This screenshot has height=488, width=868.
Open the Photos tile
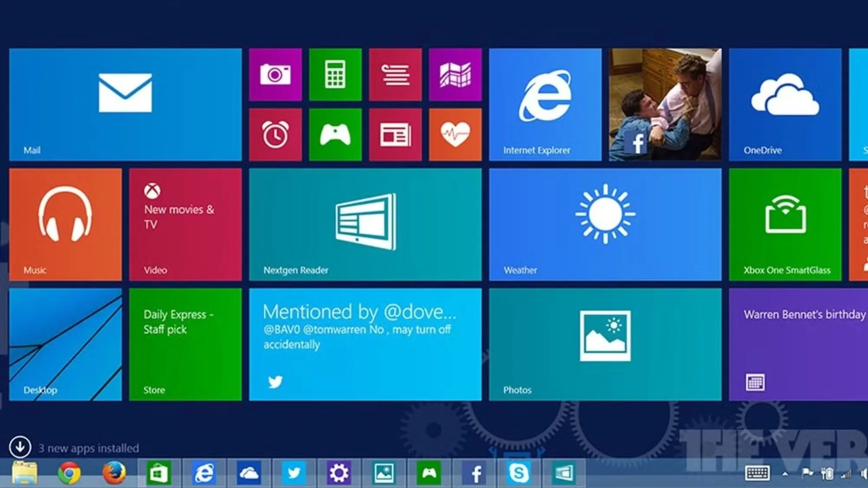pos(605,344)
